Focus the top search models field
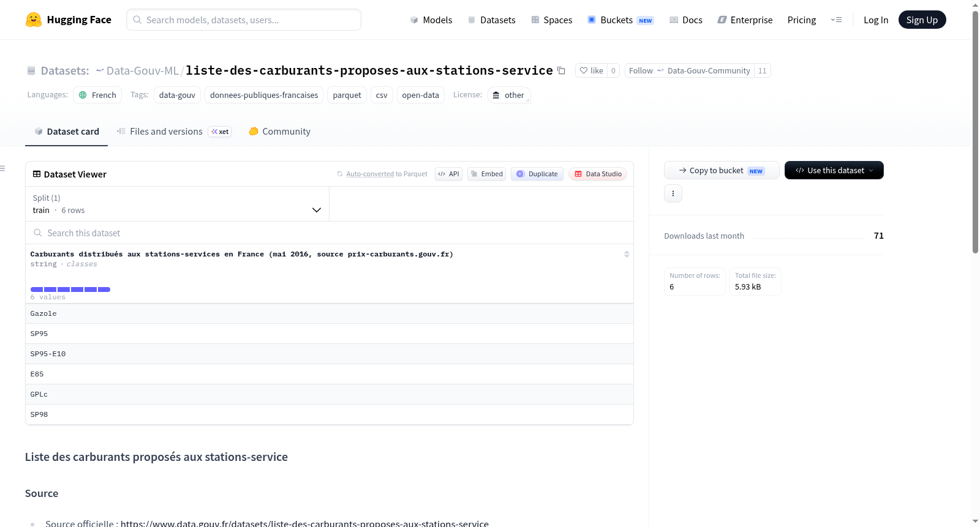The height and width of the screenshot is (527, 980). tap(244, 20)
